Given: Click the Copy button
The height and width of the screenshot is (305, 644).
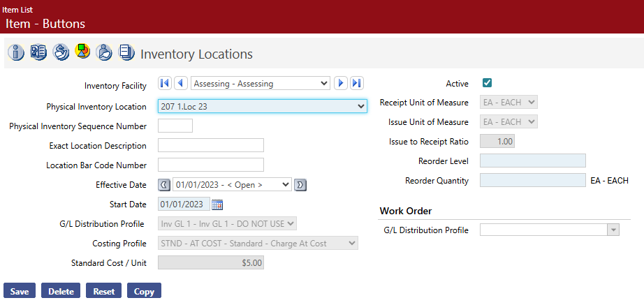Looking at the screenshot, I should [x=144, y=291].
